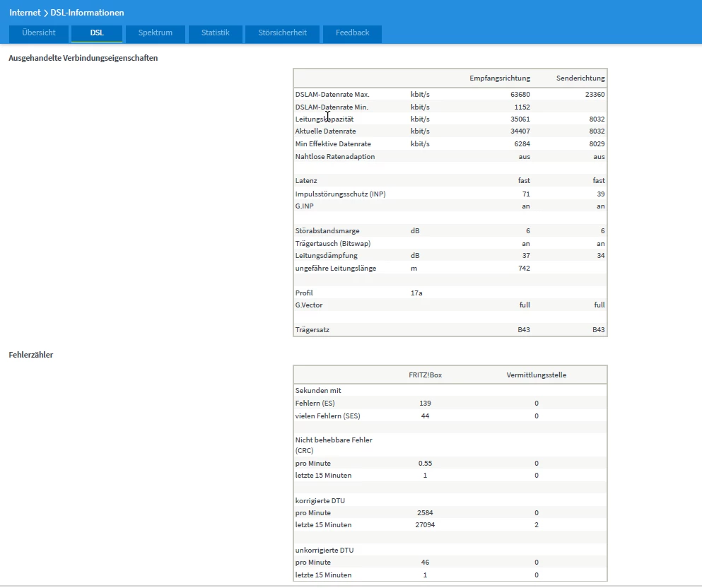This screenshot has height=588, width=702.
Task: Open the Übersicht tab
Action: pyautogui.click(x=38, y=33)
